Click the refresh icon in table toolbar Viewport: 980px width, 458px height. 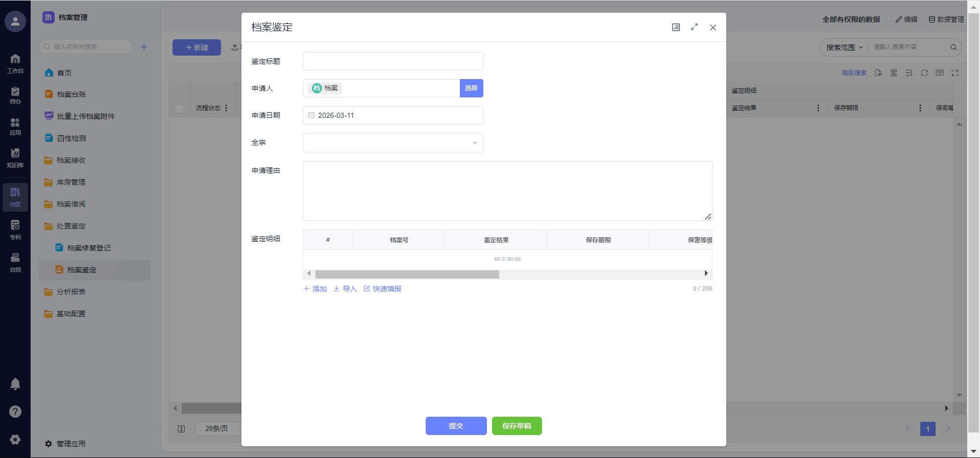tap(924, 73)
